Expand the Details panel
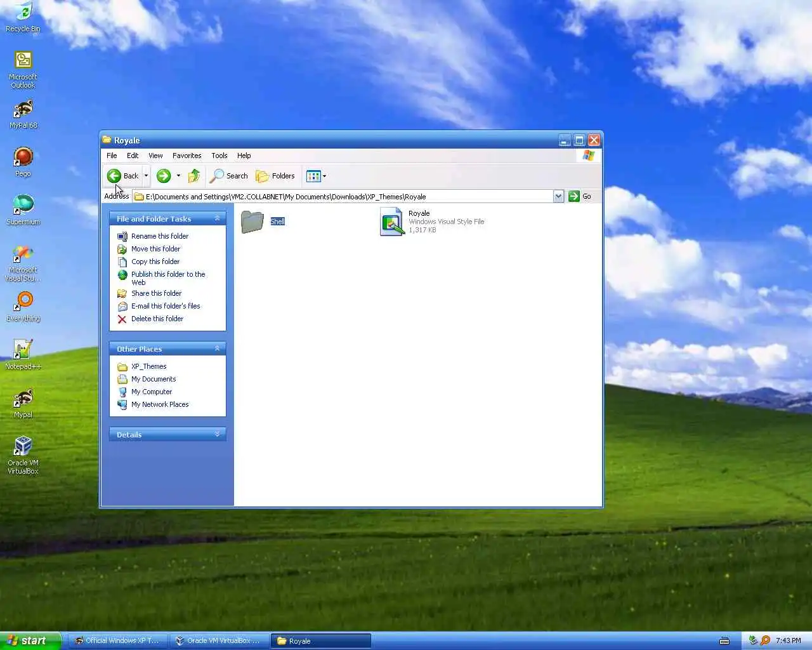 pos(217,434)
